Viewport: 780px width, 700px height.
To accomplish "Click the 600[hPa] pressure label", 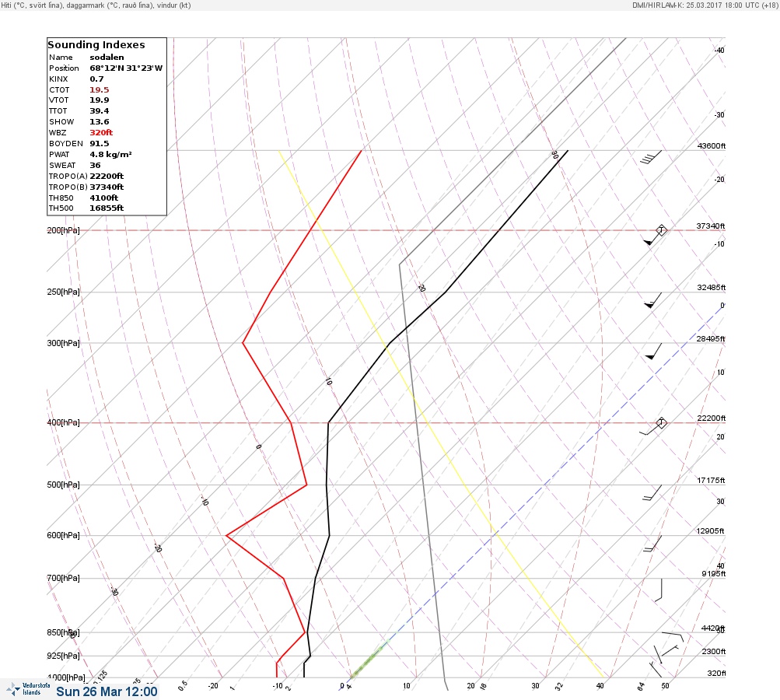I will (63, 536).
